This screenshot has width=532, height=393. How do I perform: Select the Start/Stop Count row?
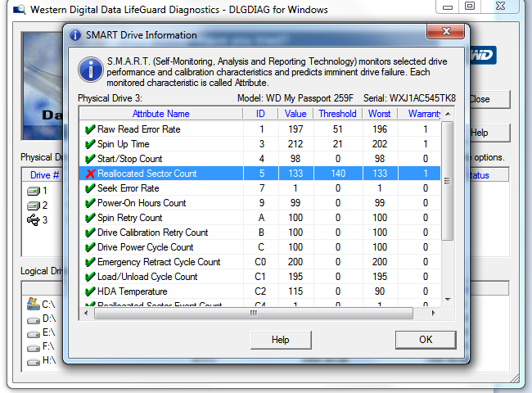260,159
